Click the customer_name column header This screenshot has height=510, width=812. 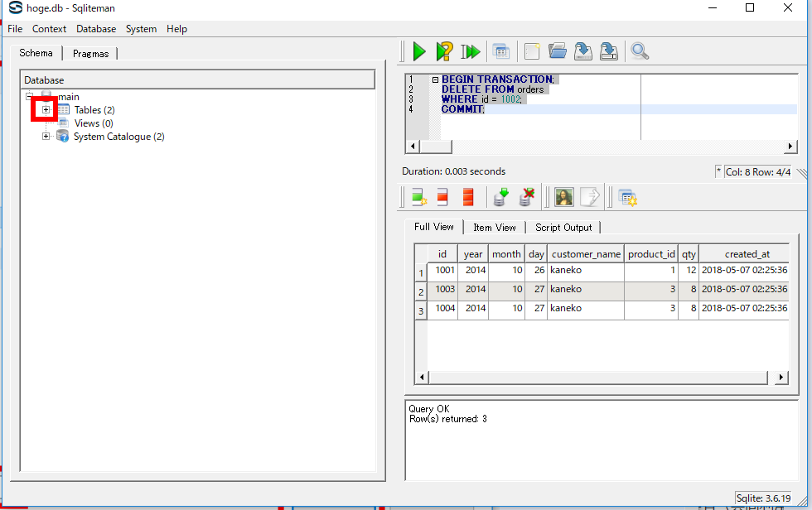pyautogui.click(x=586, y=254)
